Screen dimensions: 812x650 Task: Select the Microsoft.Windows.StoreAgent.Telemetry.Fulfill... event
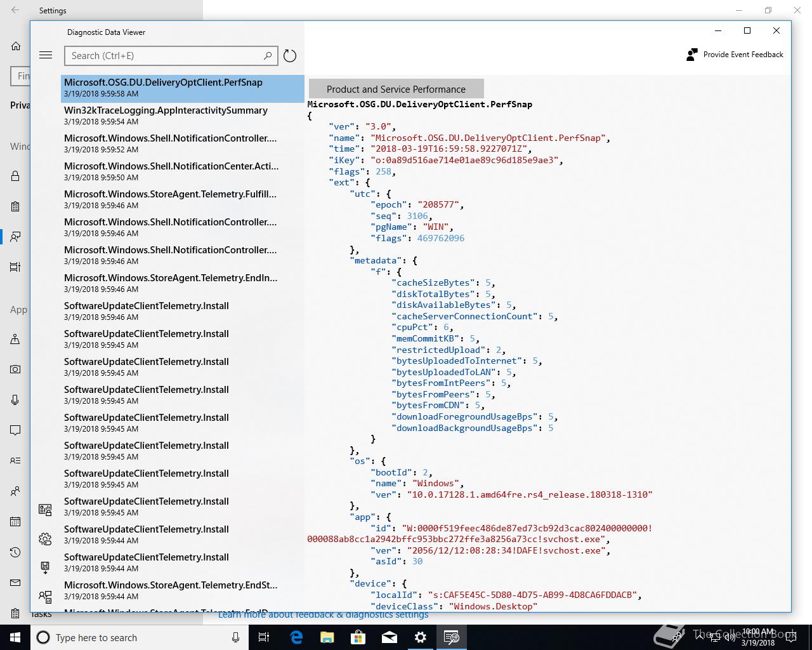171,199
